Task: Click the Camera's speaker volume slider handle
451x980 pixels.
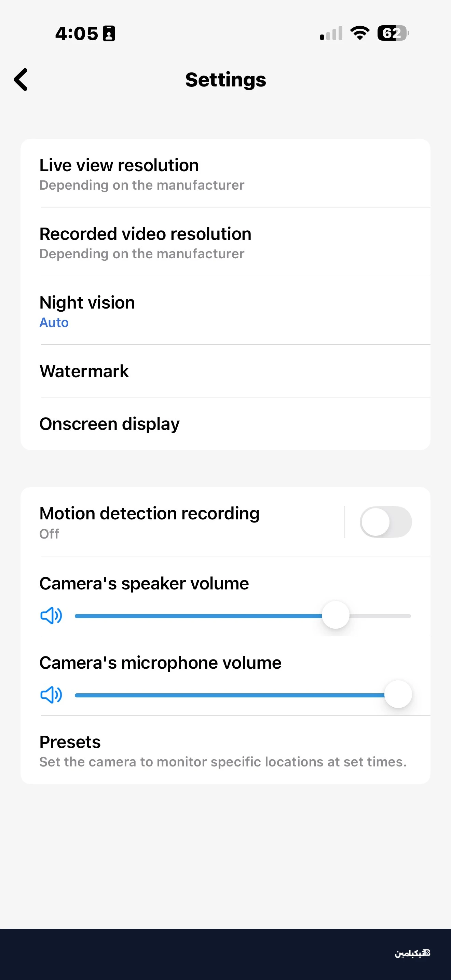Action: coord(336,615)
